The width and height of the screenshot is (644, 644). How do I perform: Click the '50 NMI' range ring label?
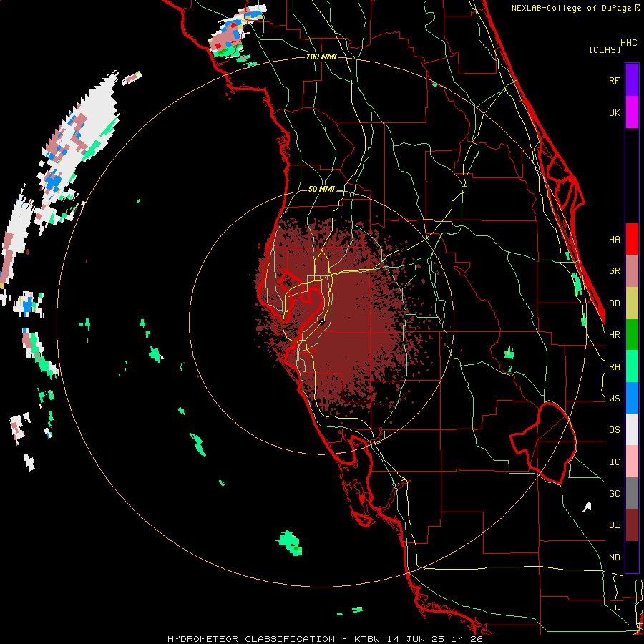(x=321, y=189)
